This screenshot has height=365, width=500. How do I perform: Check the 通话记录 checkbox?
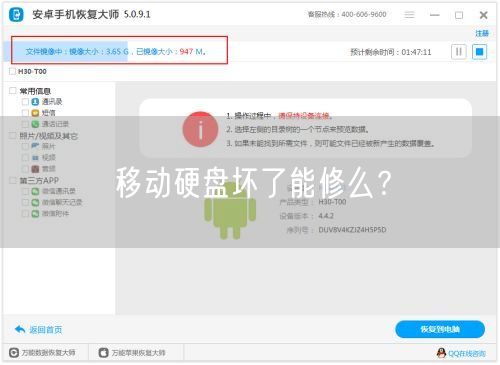click(25, 124)
